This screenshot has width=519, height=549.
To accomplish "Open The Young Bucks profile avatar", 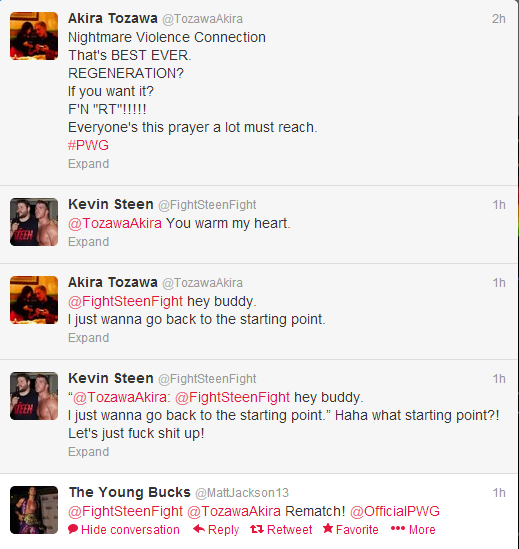I will click(34, 510).
